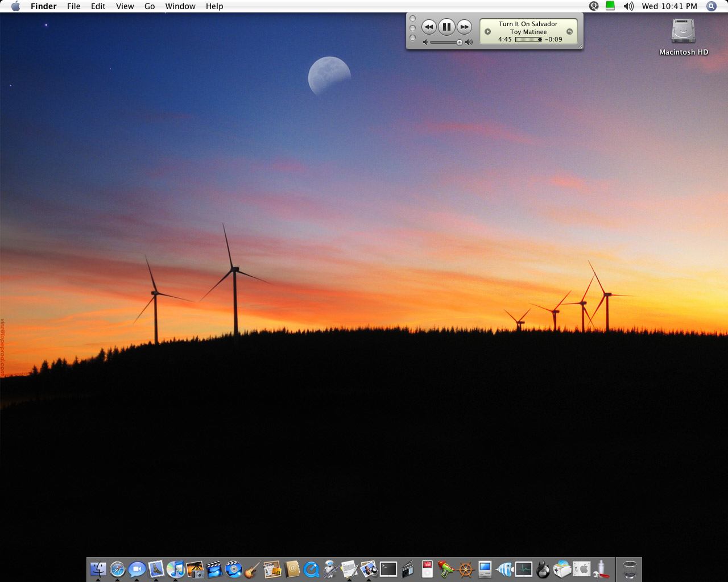Viewport: 728px width, 582px height.
Task: Open the Finder menu
Action: [x=43, y=6]
